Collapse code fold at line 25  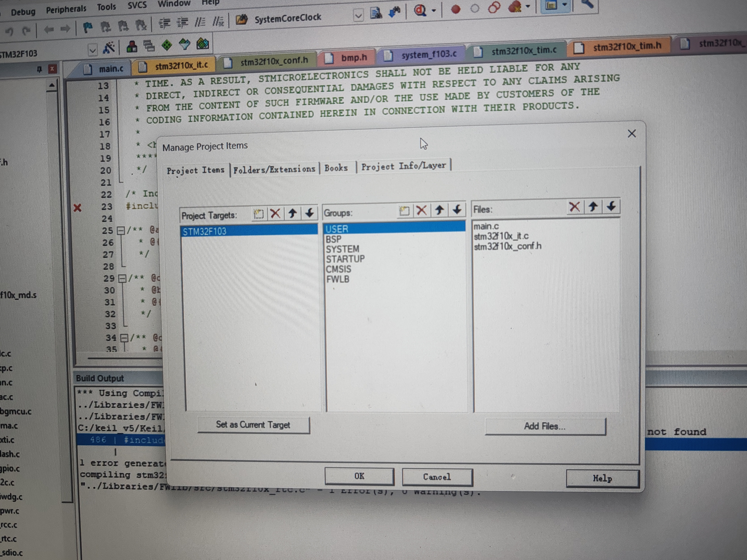click(x=121, y=231)
